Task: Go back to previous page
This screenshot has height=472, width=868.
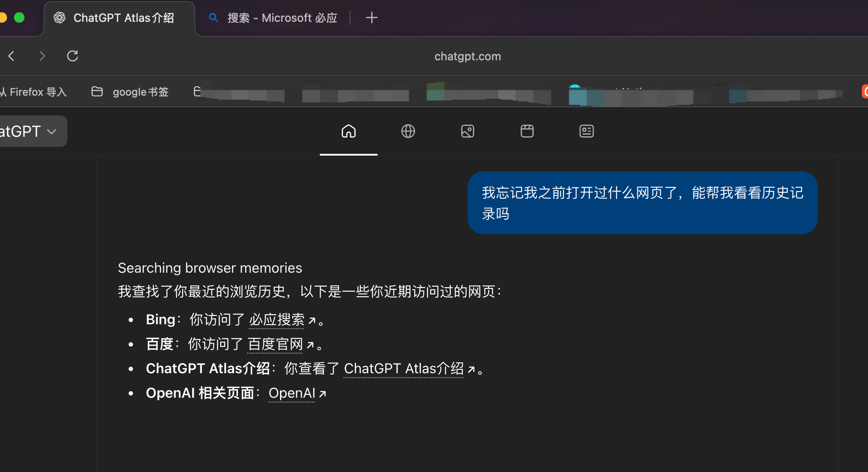Action: coord(12,56)
